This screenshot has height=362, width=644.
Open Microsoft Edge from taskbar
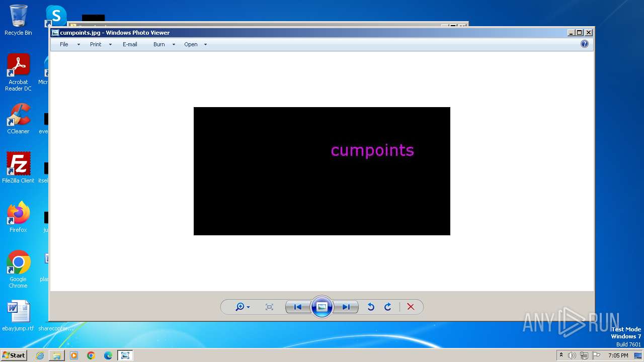pos(108,355)
